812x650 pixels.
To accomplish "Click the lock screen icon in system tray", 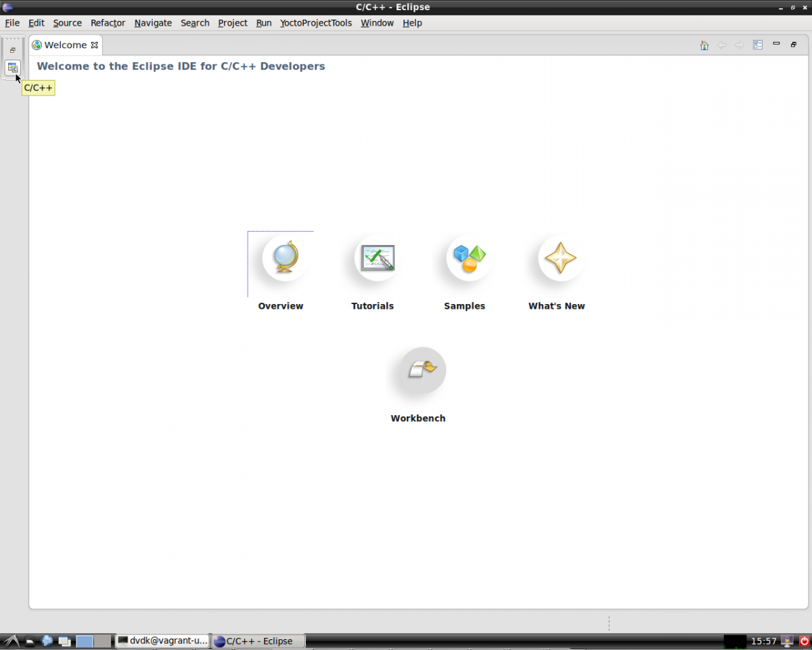I will (788, 641).
